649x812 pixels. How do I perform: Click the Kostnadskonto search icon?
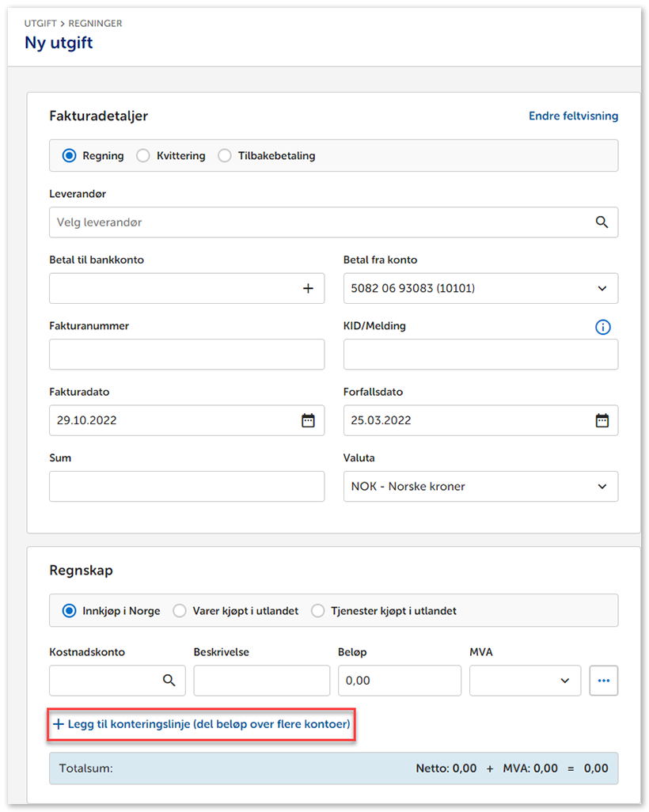(169, 681)
